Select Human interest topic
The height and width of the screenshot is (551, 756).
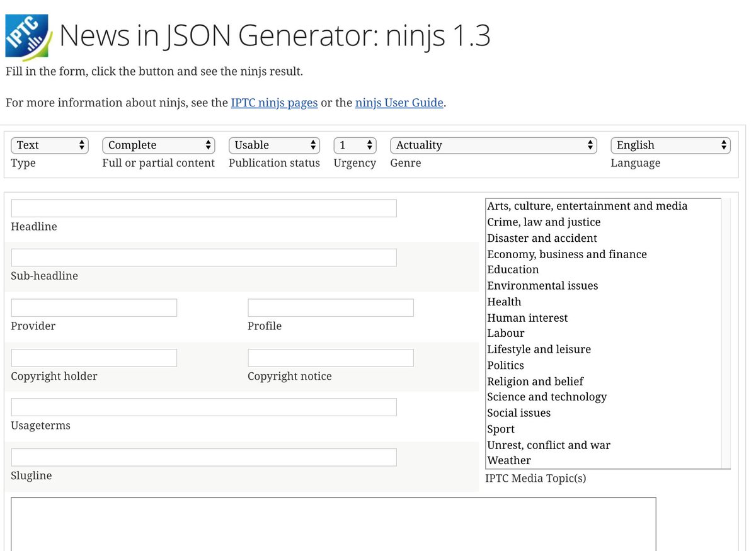pyautogui.click(x=603, y=318)
